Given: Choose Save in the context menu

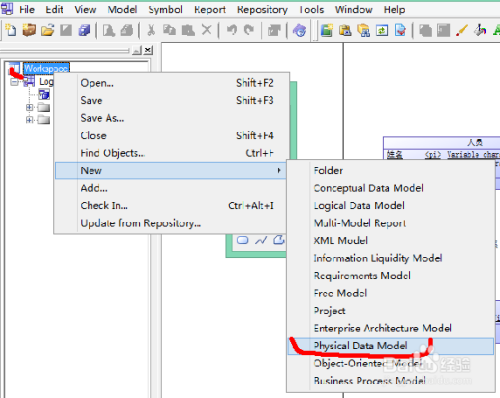Looking at the screenshot, I should (171, 100).
